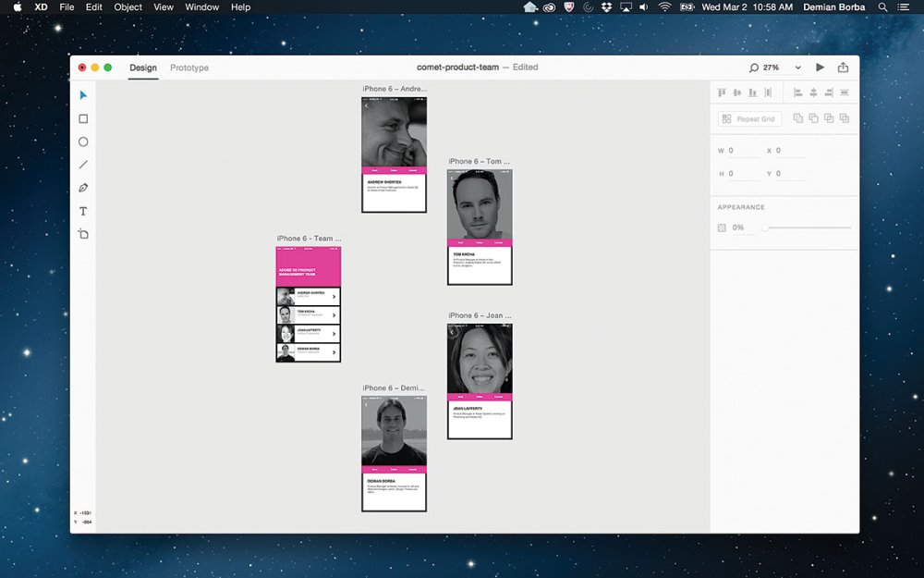
Task: Click the Repeat Grid button
Action: pyautogui.click(x=749, y=118)
